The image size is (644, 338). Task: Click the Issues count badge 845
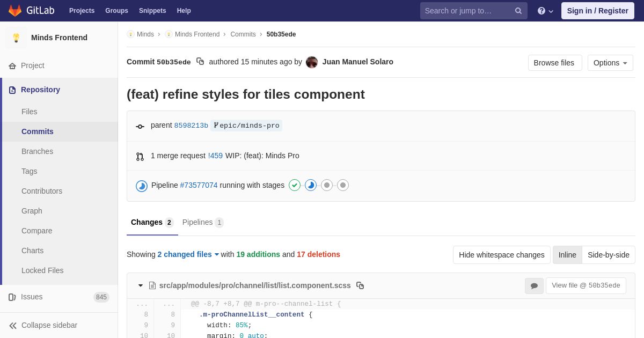pyautogui.click(x=101, y=297)
